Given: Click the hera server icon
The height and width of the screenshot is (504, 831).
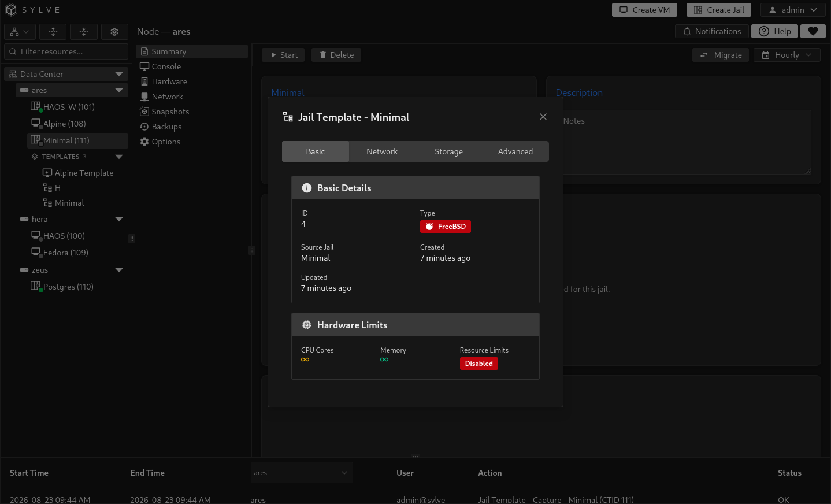Looking at the screenshot, I should [24, 219].
